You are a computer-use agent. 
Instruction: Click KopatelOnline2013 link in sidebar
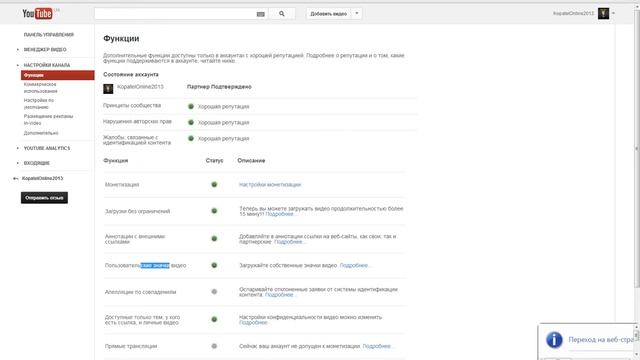[42, 178]
